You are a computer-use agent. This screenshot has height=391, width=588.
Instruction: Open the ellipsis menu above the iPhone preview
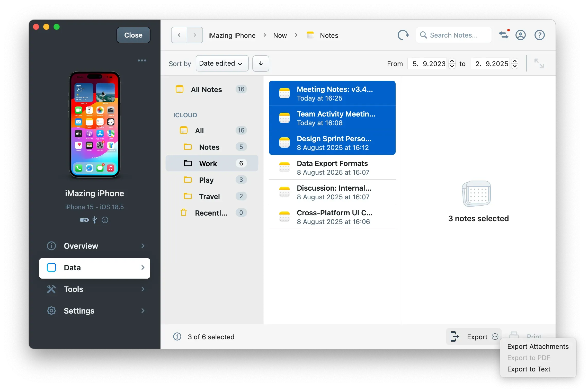point(142,60)
